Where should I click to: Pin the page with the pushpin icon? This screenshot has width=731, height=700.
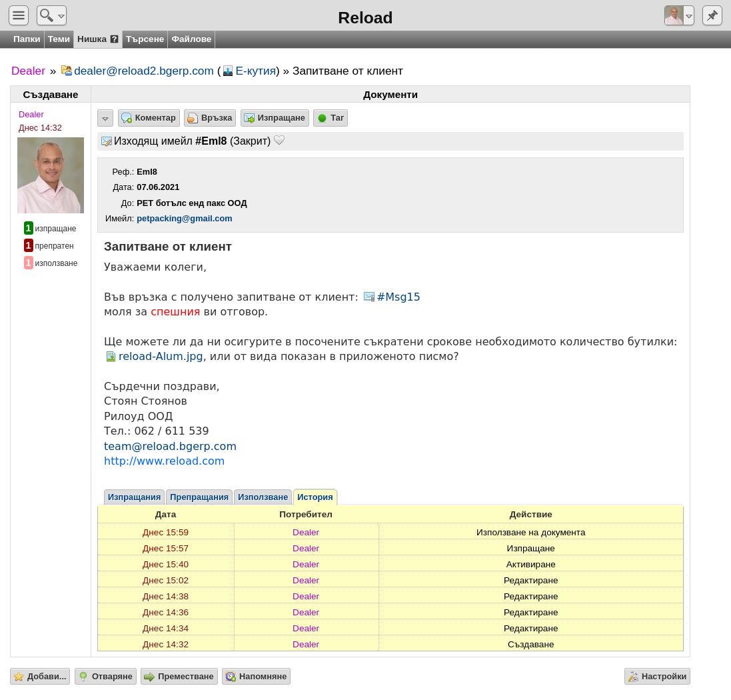(x=712, y=15)
